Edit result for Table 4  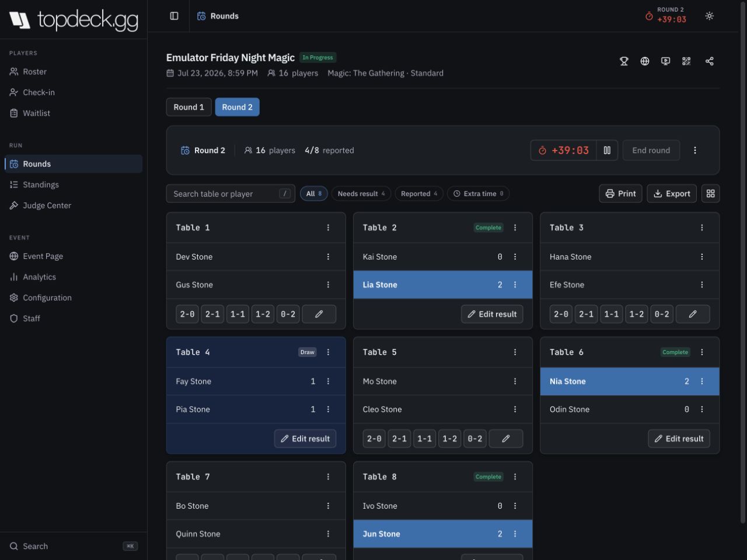tap(305, 439)
